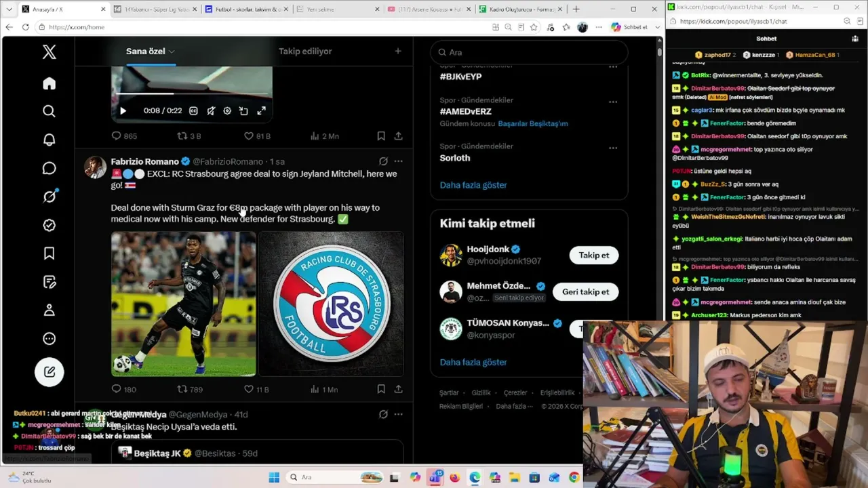Unmute the video with the speaker icon

point(211,110)
